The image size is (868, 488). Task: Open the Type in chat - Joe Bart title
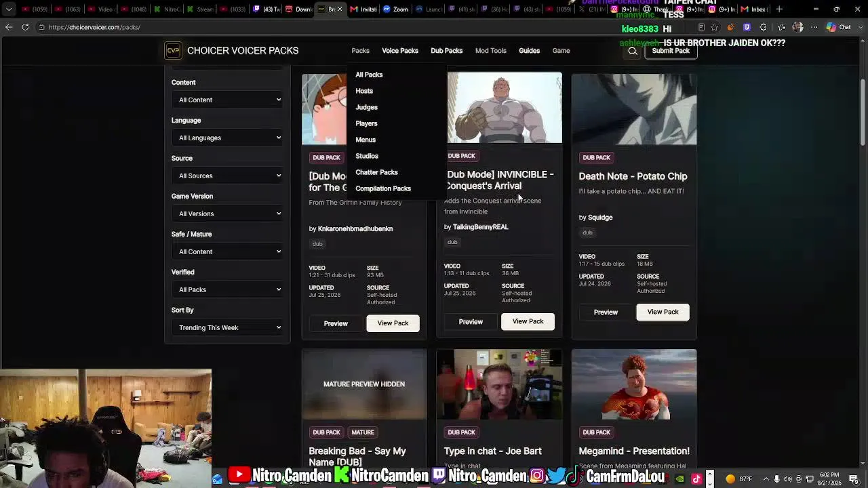[493, 451]
